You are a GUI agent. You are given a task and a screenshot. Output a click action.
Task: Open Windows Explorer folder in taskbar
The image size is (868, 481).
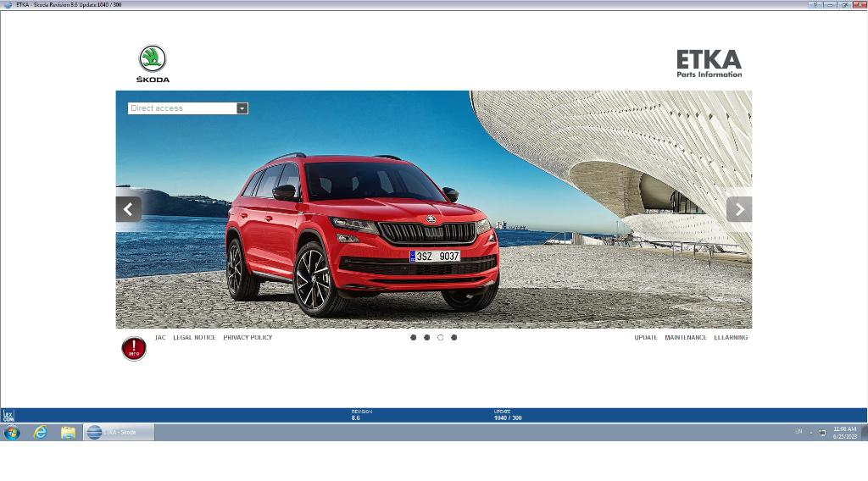[x=68, y=432]
